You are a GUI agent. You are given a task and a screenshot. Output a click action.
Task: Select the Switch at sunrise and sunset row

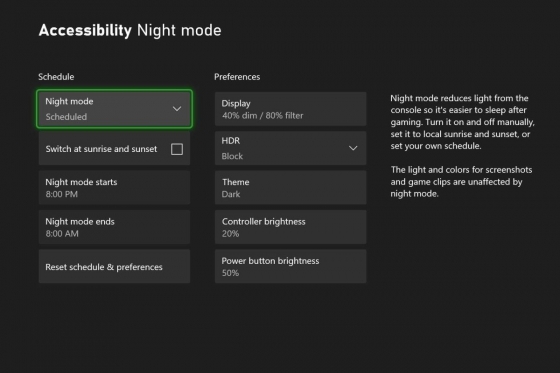114,149
